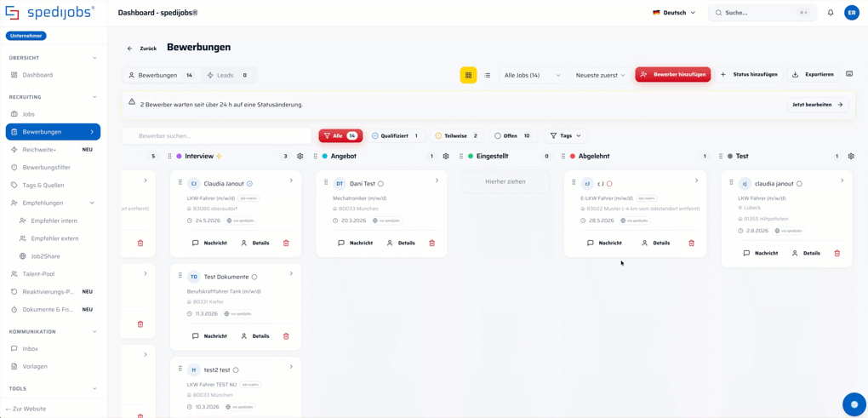
Task: Click Zur Website link
Action: click(x=26, y=409)
